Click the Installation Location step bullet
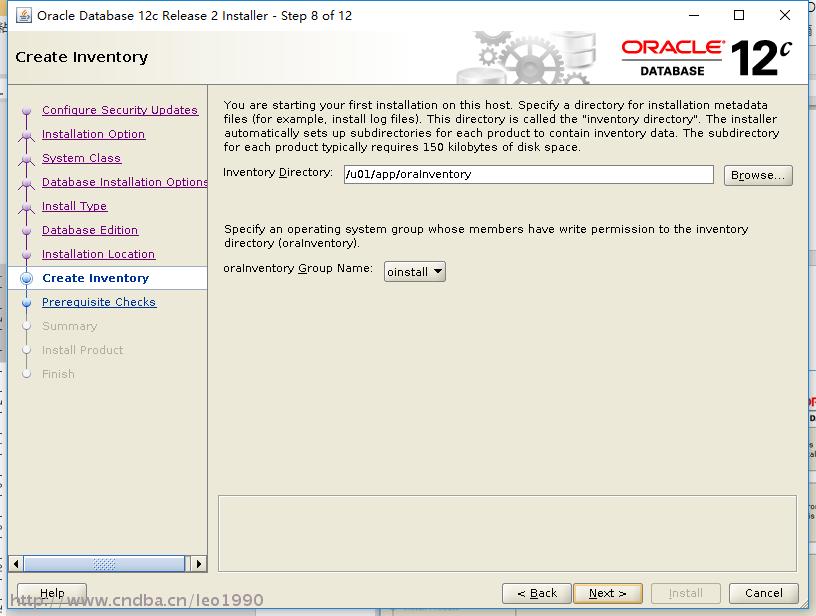This screenshot has width=816, height=616. 27,254
